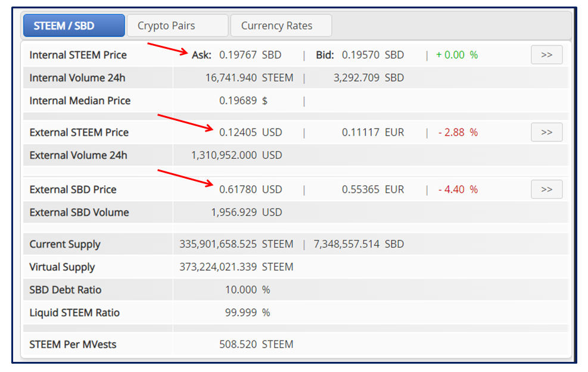Image resolution: width=588 pixels, height=372 pixels.
Task: Open the Crypto Pairs tab
Action: click(x=178, y=26)
